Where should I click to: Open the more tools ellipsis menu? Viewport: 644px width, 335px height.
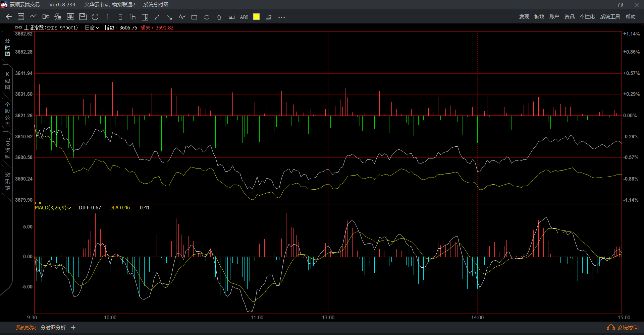[x=281, y=17]
